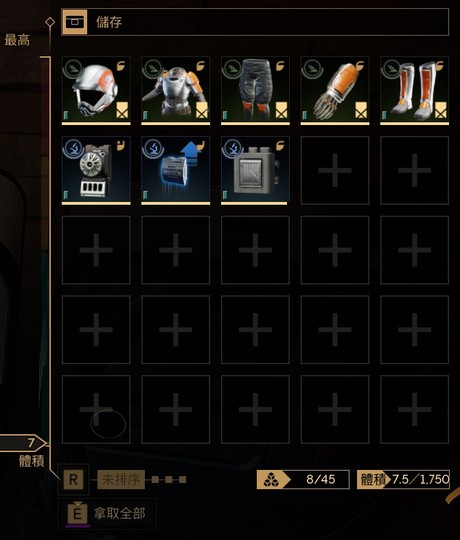460x540 pixels.
Task: Select the blue upgrade module item
Action: [x=176, y=170]
